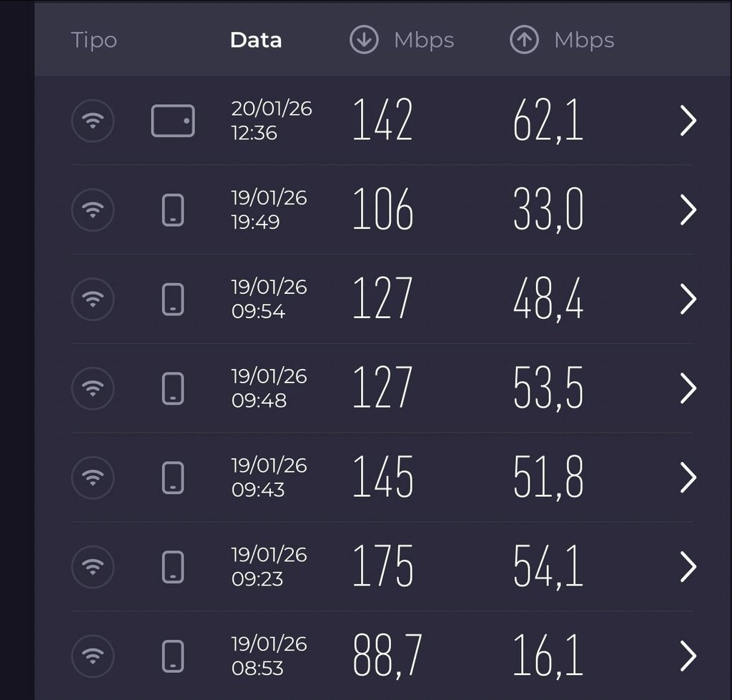This screenshot has width=732, height=700.
Task: Click the Wi-Fi icon for the 20/01/26 12:36 test
Action: [93, 121]
